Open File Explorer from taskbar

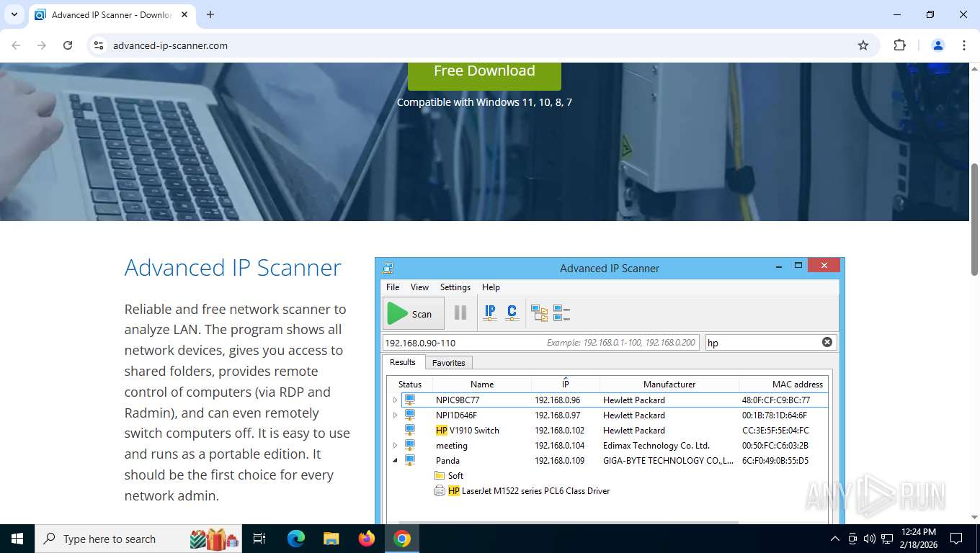[x=331, y=539]
